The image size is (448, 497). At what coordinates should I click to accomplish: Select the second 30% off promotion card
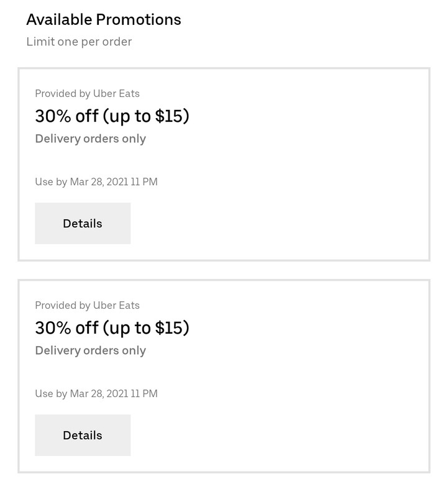pos(224,376)
